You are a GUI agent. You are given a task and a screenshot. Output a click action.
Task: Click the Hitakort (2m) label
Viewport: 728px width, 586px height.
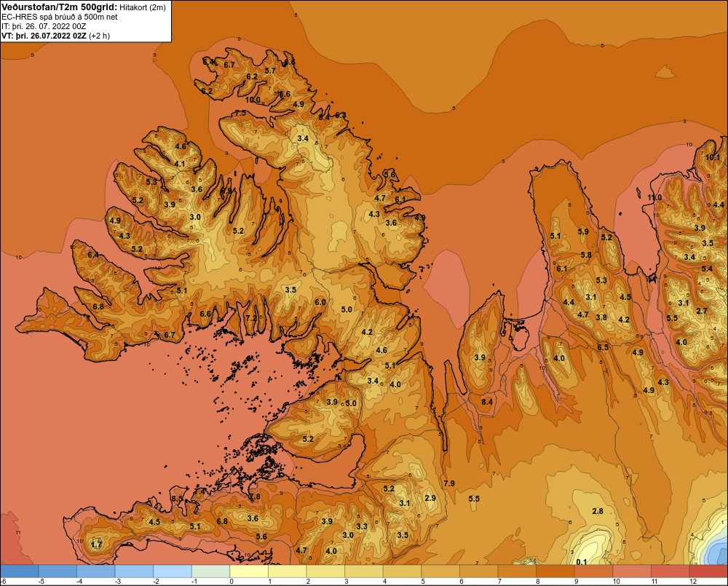coord(142,7)
